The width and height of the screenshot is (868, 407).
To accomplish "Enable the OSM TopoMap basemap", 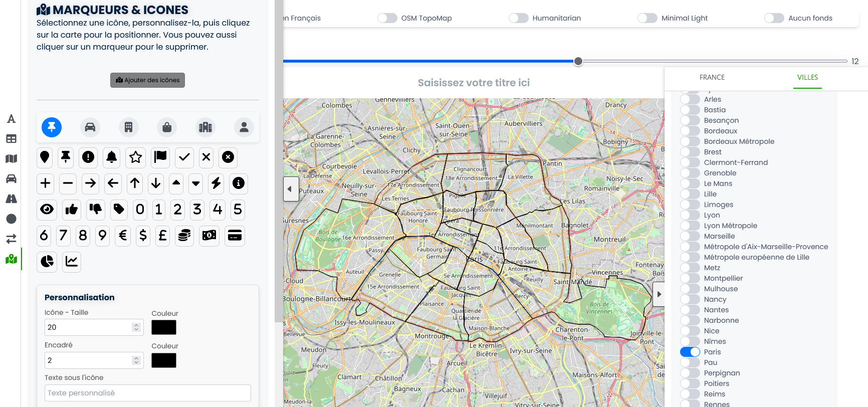I will coord(387,18).
